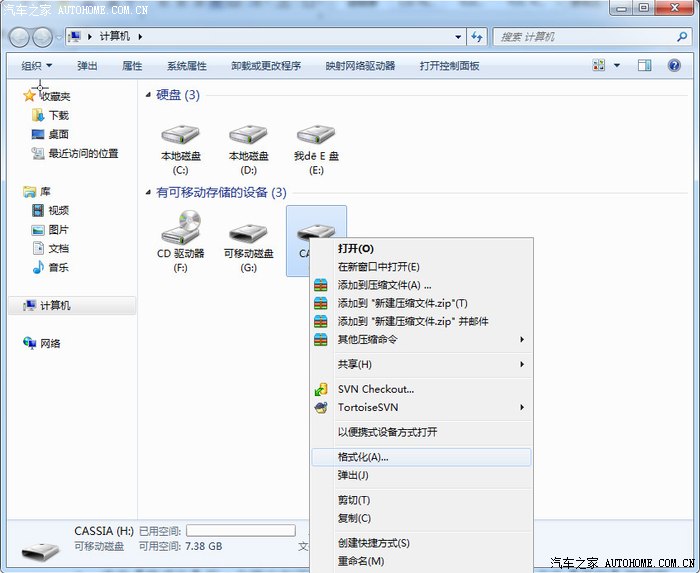
Task: Collapse the 硬盘 (3) group
Action: point(149,95)
